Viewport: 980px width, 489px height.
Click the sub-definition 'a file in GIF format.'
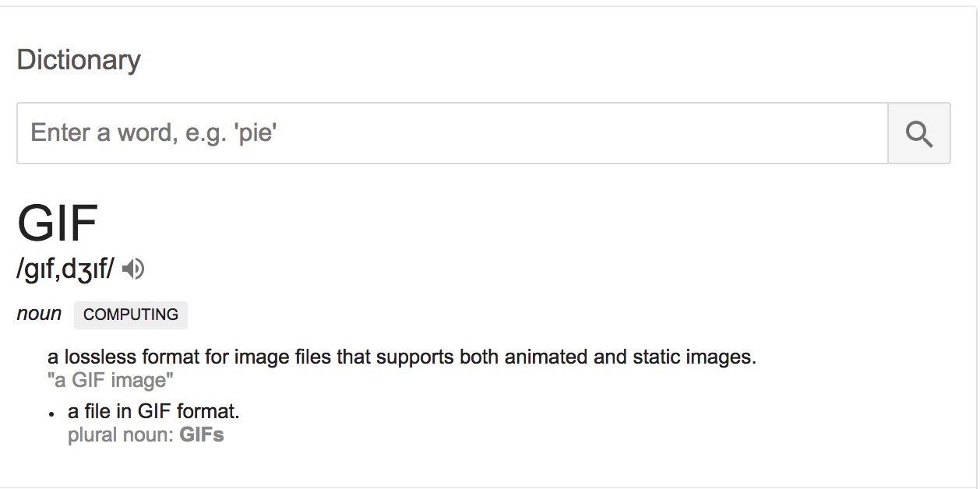tap(153, 411)
